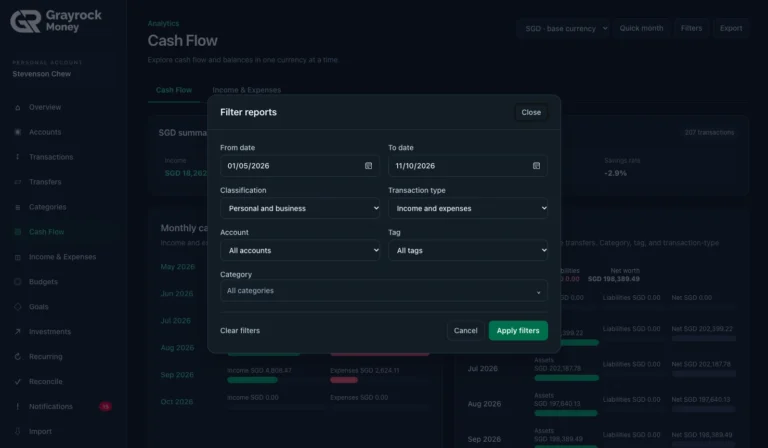
Task: Open the SGD base currency dropdown
Action: tap(563, 28)
